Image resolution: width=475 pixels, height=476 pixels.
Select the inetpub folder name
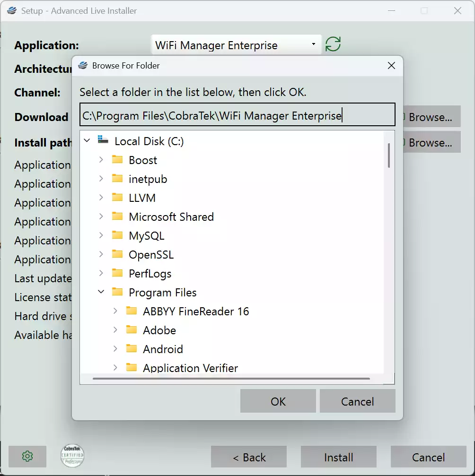[148, 179]
